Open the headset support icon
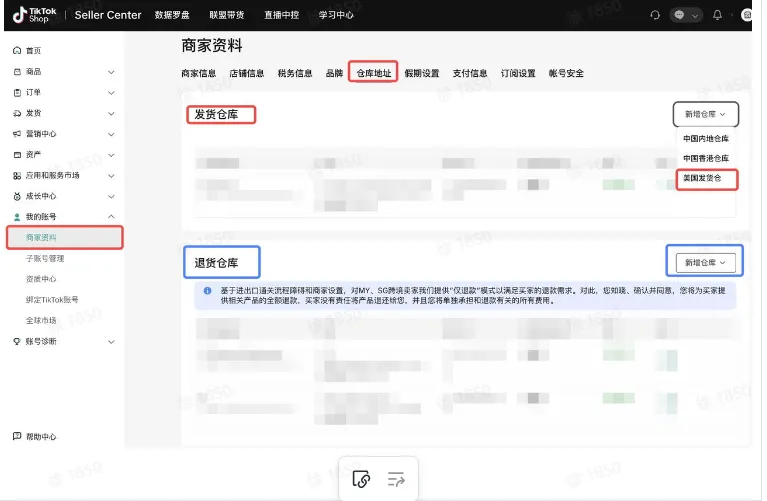This screenshot has width=767, height=501. (x=655, y=15)
